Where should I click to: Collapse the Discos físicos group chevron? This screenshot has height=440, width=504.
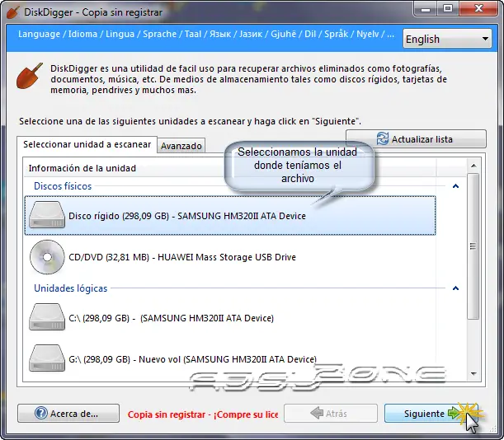point(455,186)
